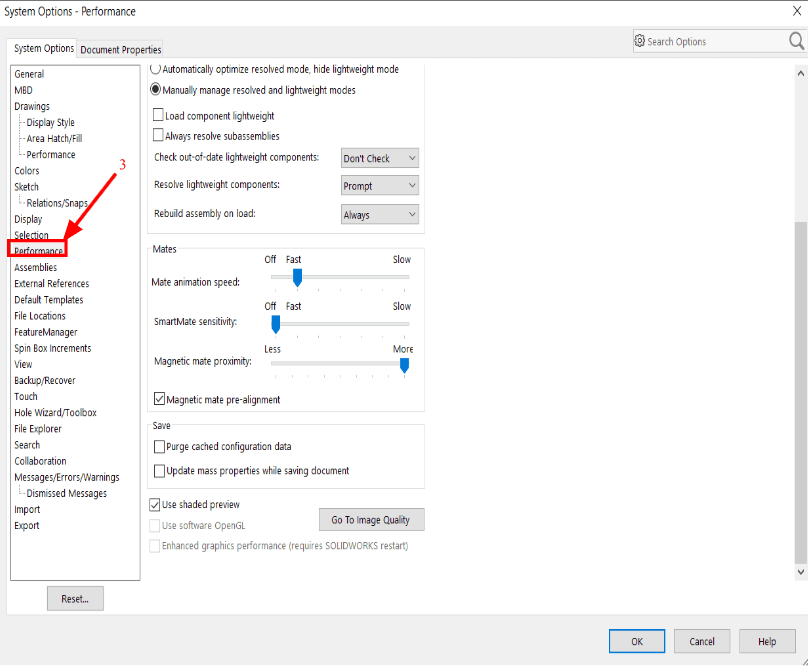Select Messages/Errors/Warnings category
Image resolution: width=808 pixels, height=667 pixels.
click(67, 477)
